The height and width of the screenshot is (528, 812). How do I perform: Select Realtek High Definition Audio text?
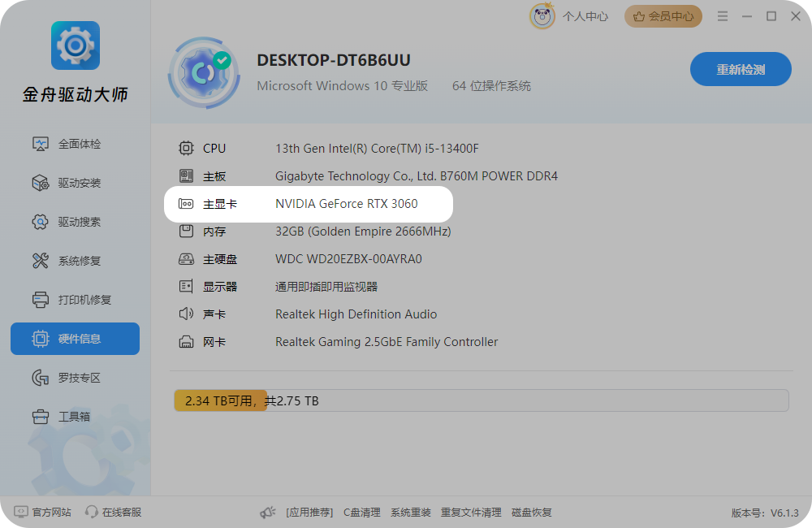pos(356,314)
